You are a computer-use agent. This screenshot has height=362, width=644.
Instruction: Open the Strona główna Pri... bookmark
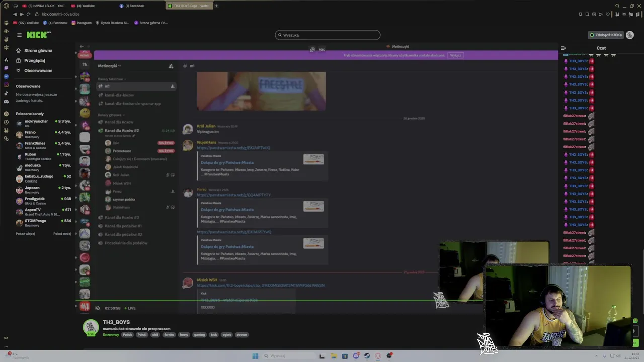coord(150,23)
